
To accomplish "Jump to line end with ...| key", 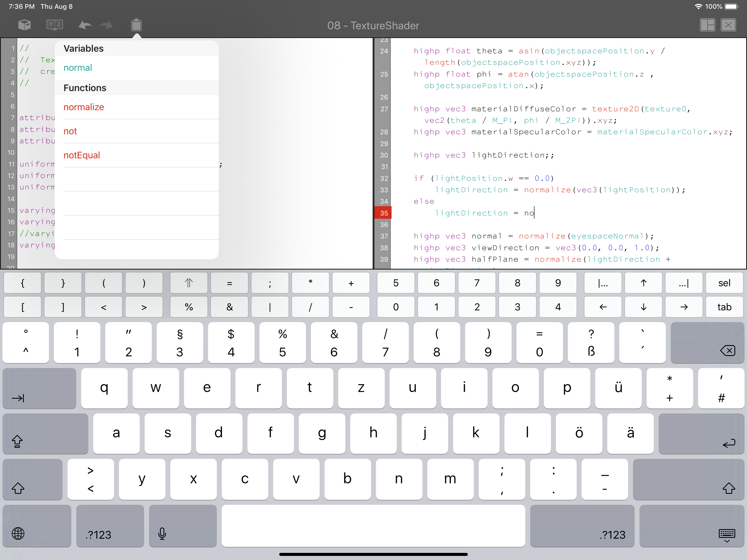I will point(684,283).
